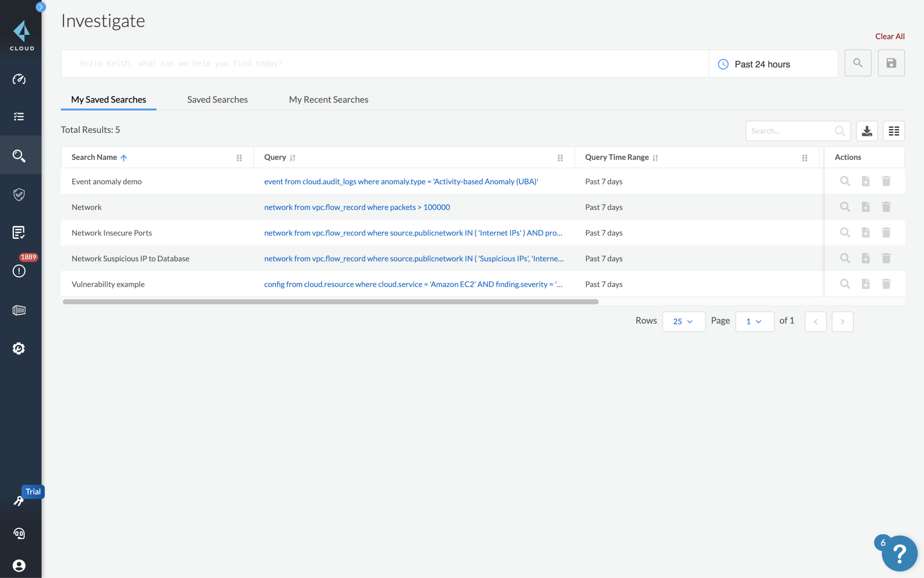Click the delete icon for Network Insecure Ports
This screenshot has width=924, height=578.
(886, 232)
